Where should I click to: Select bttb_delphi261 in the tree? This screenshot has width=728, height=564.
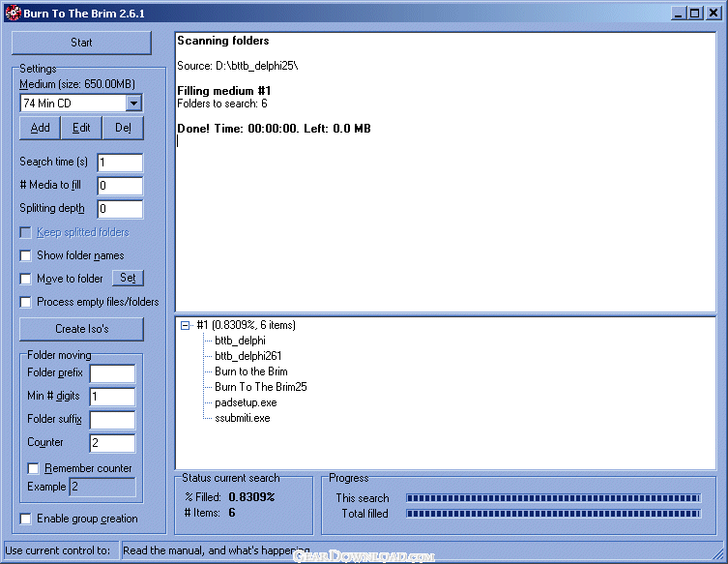coord(248,356)
